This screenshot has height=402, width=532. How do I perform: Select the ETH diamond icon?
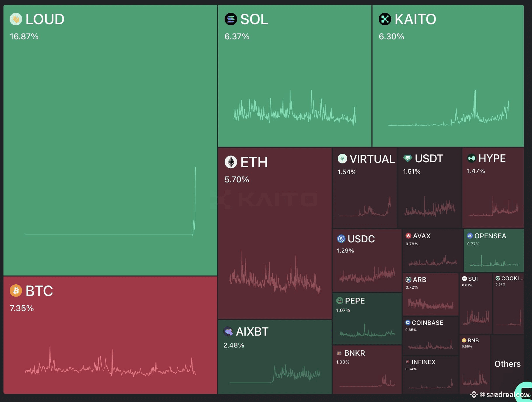click(x=231, y=162)
